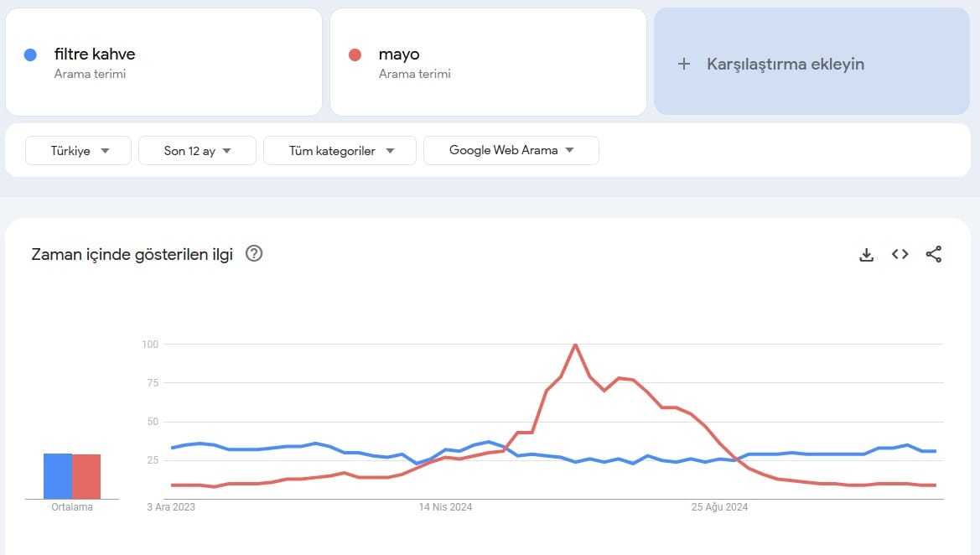Click the Arama terimi label under filtre kahve

point(90,74)
